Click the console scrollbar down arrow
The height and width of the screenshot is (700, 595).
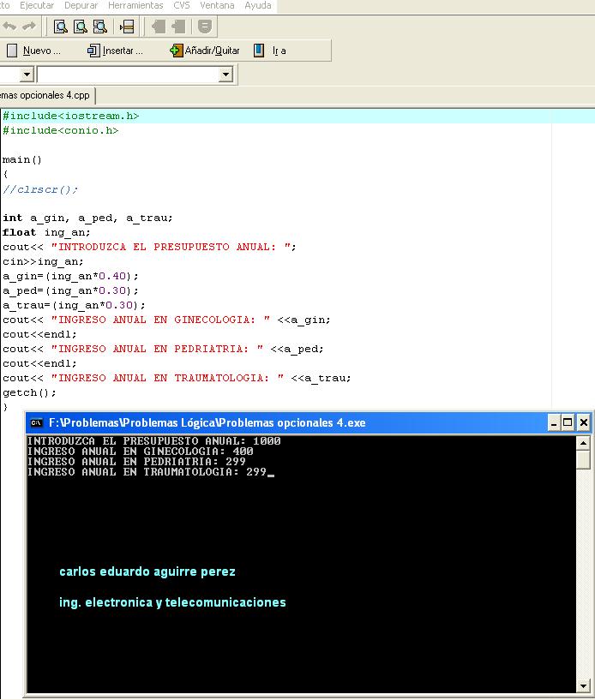(x=583, y=685)
